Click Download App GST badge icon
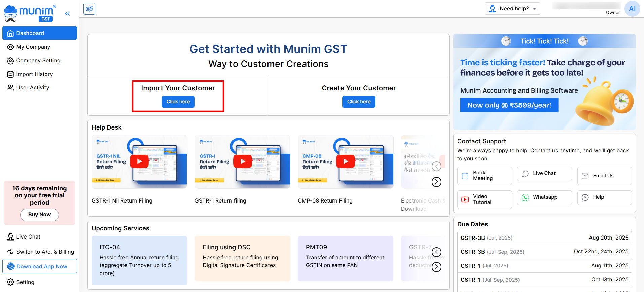This screenshot has width=644, height=292. (11, 266)
